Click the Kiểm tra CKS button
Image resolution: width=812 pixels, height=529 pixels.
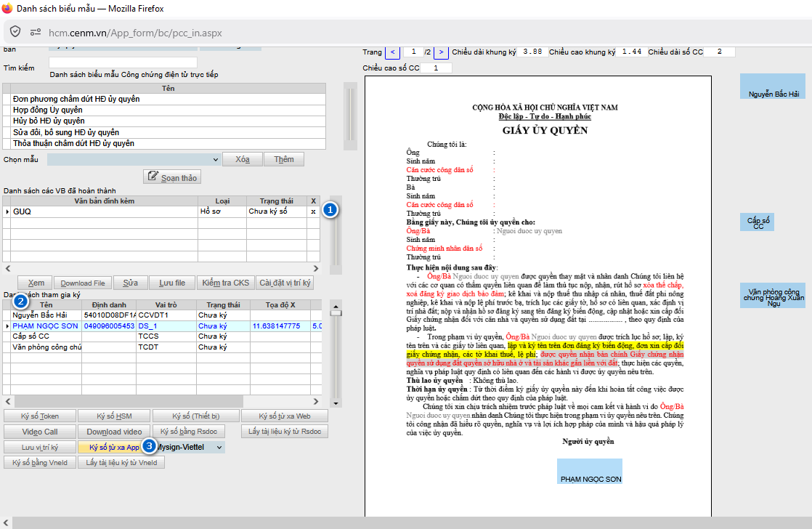pos(225,283)
